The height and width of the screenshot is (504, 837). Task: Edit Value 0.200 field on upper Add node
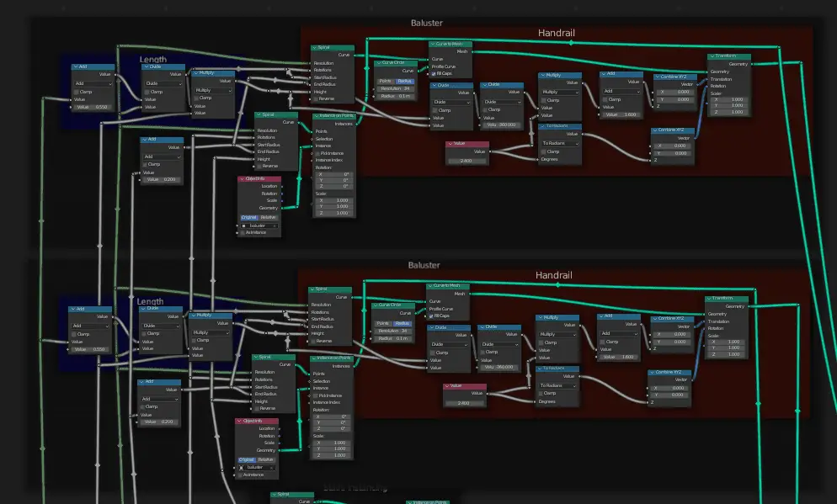[163, 179]
